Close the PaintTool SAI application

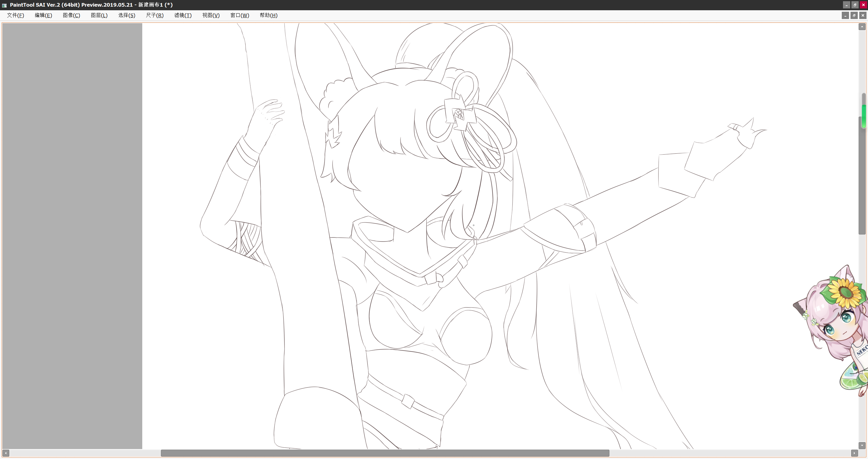(x=863, y=5)
